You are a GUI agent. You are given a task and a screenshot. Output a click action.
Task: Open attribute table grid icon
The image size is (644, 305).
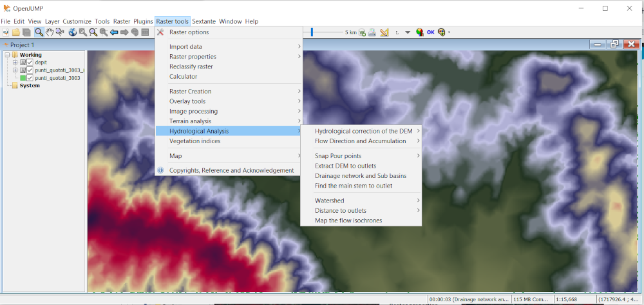145,32
